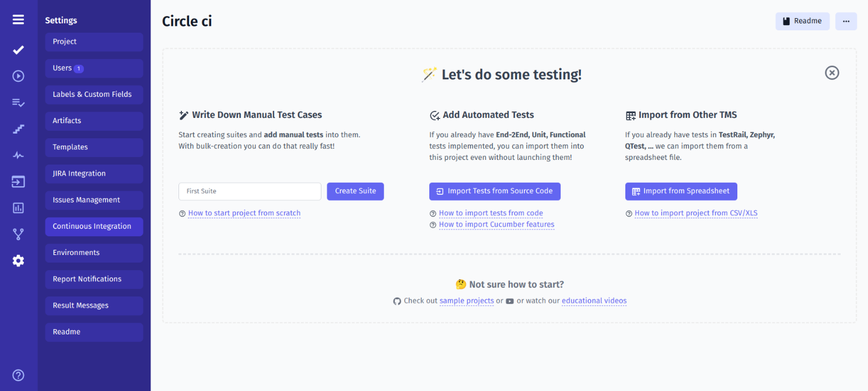
Task: Click the activity pulse sidebar icon
Action: coord(18,155)
